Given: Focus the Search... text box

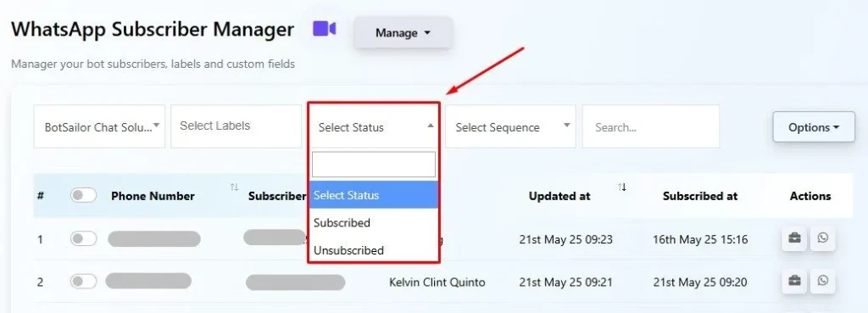Looking at the screenshot, I should pyautogui.click(x=651, y=127).
